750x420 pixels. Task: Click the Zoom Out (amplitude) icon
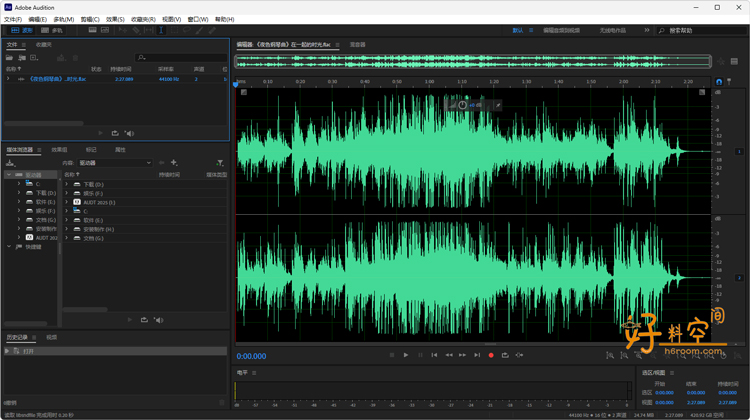click(624, 355)
